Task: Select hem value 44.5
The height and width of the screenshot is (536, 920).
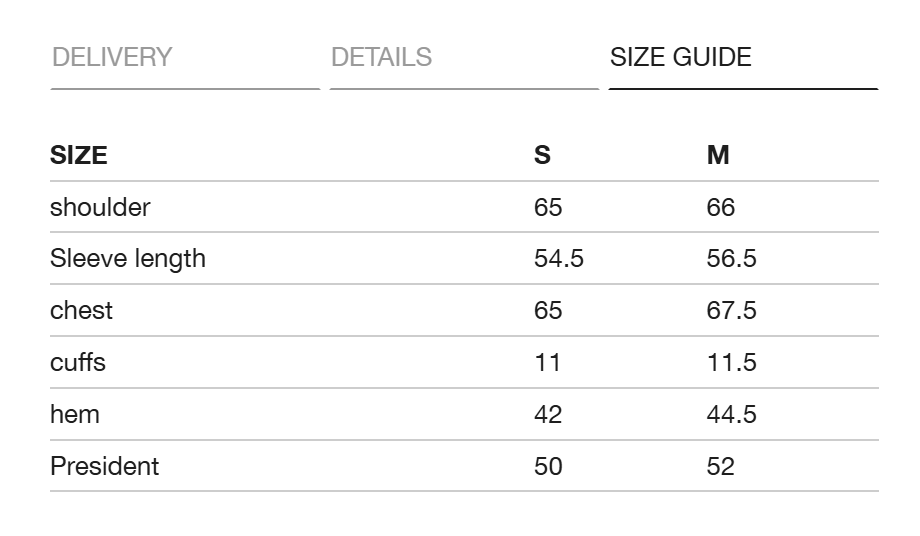Action: [x=732, y=415]
